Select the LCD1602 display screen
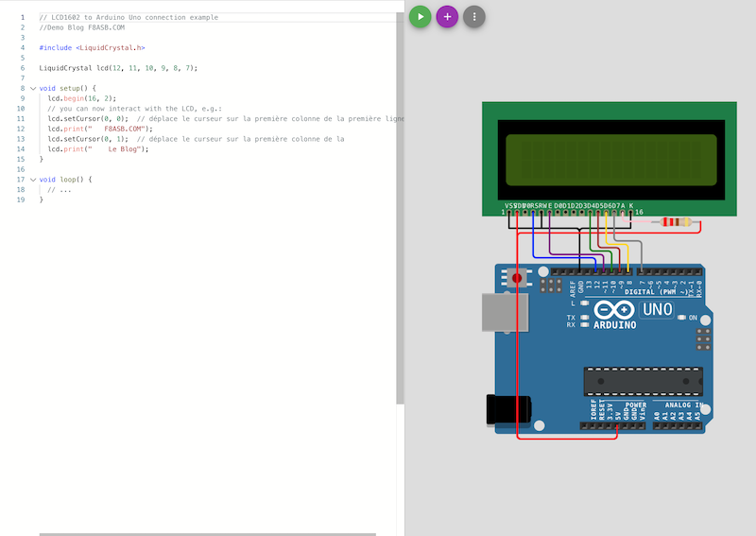The height and width of the screenshot is (536, 756). pyautogui.click(x=610, y=160)
